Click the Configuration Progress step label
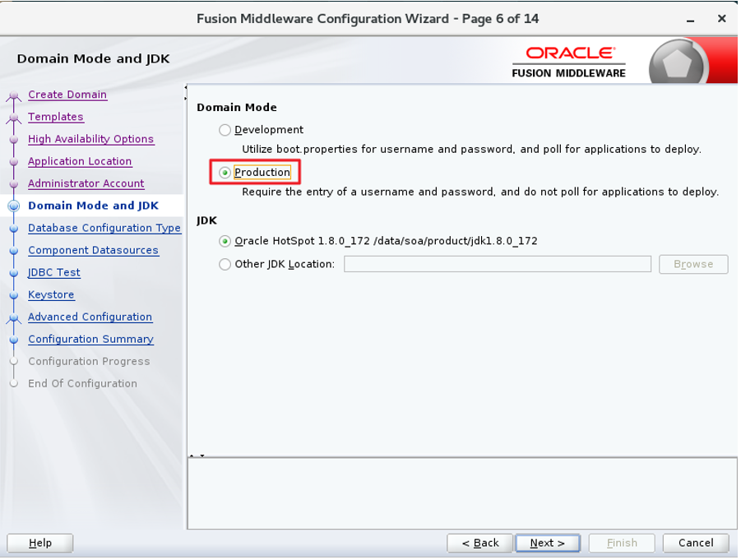741x560 pixels. [x=89, y=361]
